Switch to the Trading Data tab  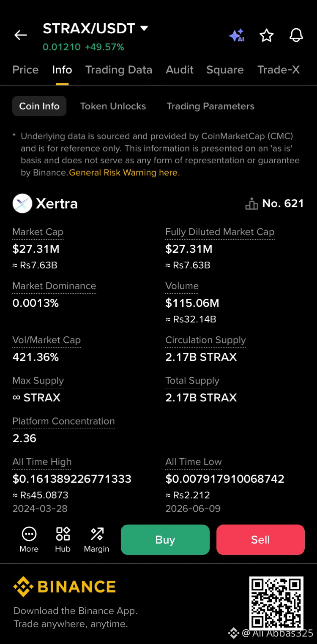(x=119, y=70)
